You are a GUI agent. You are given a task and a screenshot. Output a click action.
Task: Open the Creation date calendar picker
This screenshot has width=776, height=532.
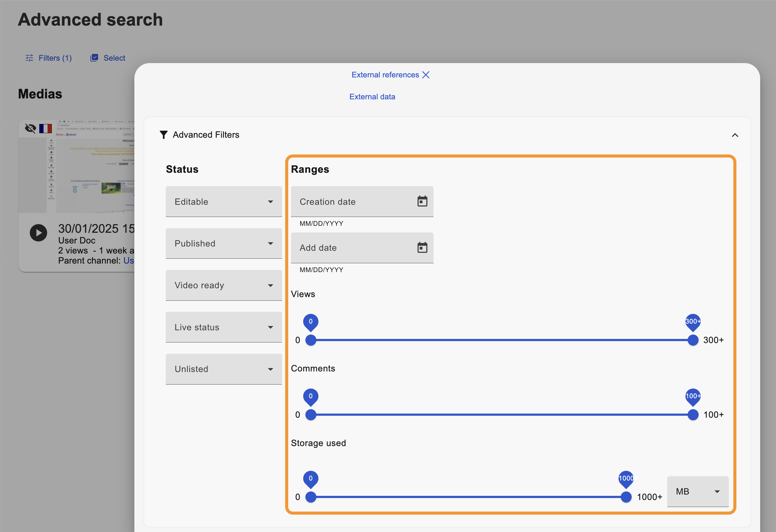pos(422,201)
